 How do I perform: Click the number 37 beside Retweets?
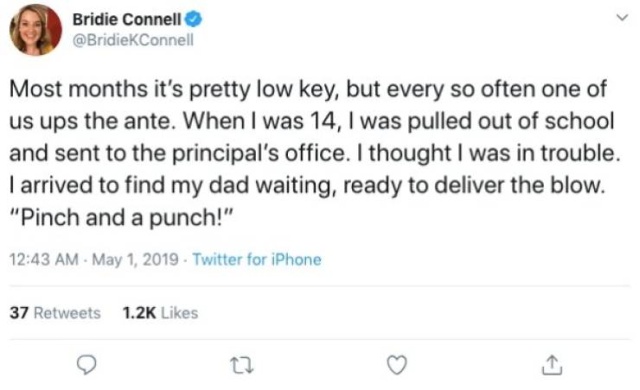(x=19, y=313)
